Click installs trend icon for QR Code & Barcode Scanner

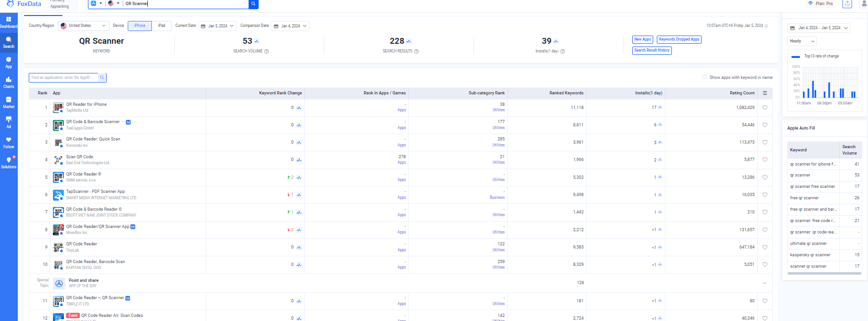point(660,125)
